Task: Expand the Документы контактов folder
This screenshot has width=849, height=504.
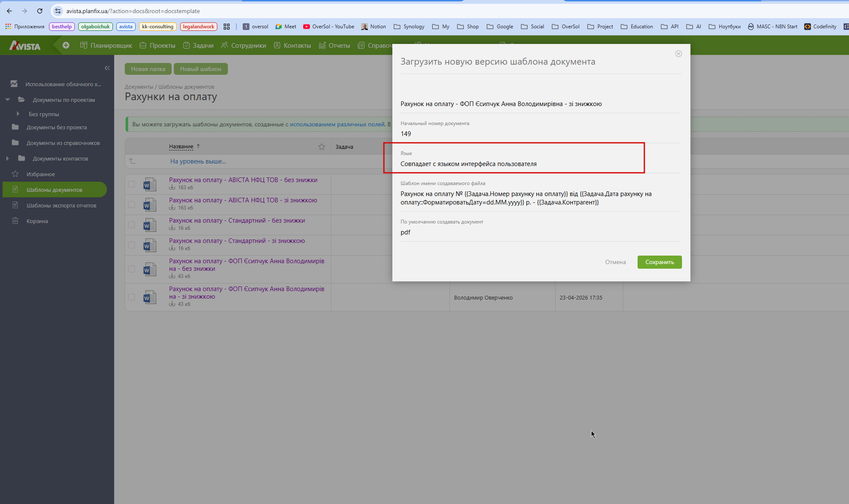Action: point(7,158)
